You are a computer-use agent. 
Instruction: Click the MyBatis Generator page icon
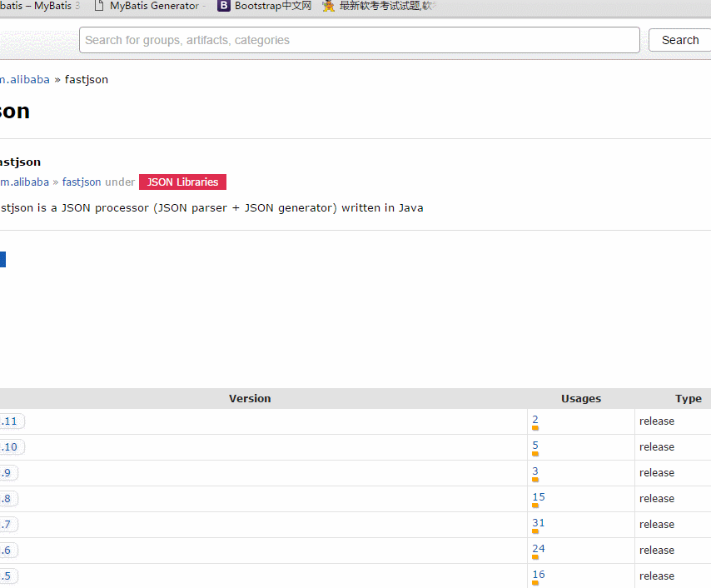(99, 6)
